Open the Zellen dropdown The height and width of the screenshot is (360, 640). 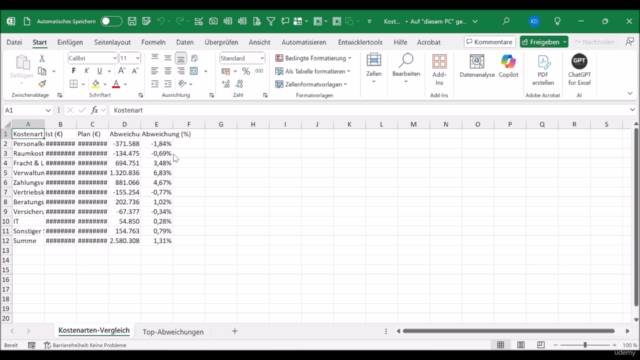pyautogui.click(x=373, y=69)
